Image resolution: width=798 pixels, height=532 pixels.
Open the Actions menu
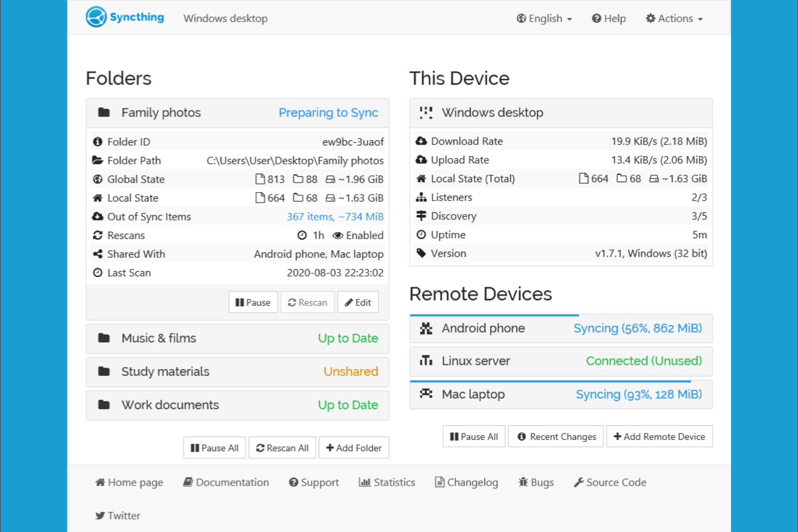pos(673,18)
